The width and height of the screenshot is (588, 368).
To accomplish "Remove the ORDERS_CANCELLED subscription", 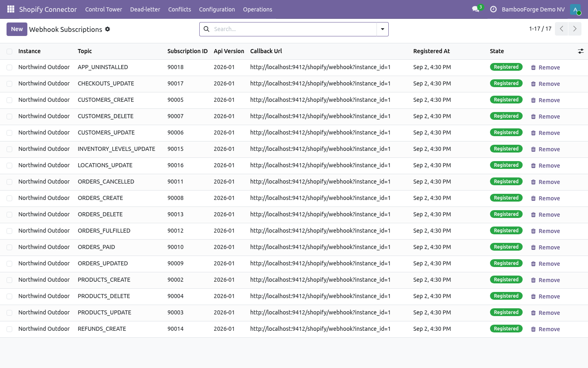I will (x=546, y=182).
